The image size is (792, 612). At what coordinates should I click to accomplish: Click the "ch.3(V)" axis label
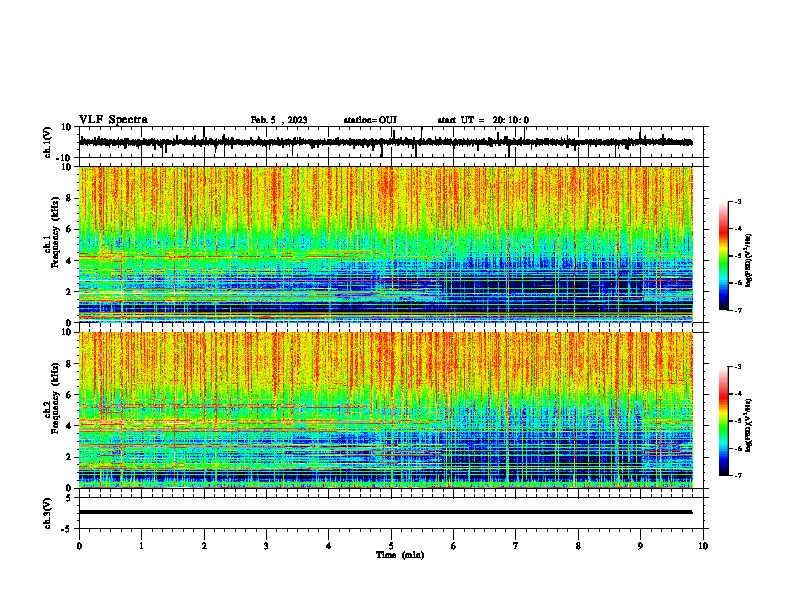pos(48,513)
